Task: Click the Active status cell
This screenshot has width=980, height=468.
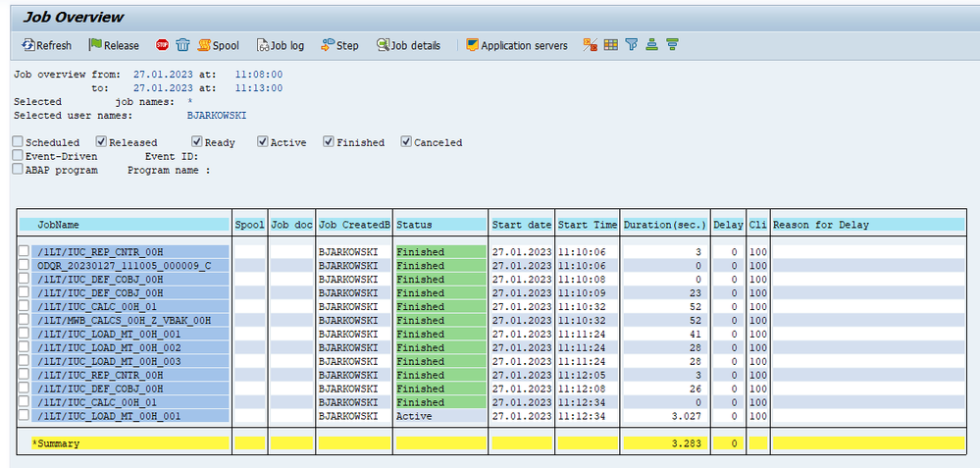Action: tap(440, 416)
